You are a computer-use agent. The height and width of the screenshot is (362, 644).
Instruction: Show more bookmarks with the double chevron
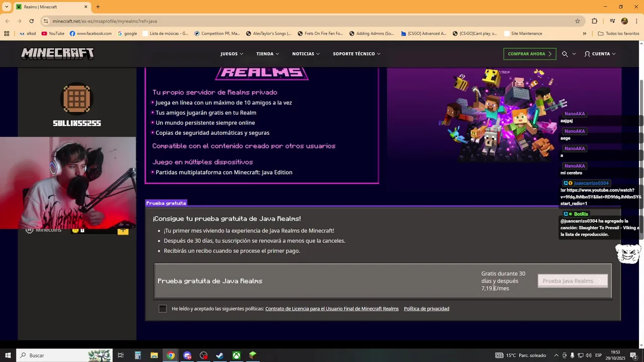(x=584, y=34)
